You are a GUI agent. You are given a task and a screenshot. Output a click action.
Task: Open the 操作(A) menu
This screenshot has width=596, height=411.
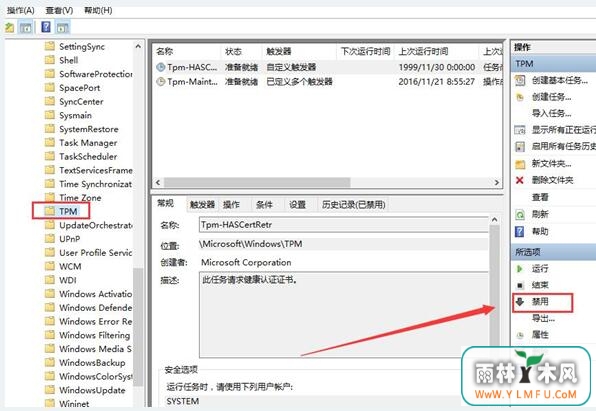coord(21,10)
